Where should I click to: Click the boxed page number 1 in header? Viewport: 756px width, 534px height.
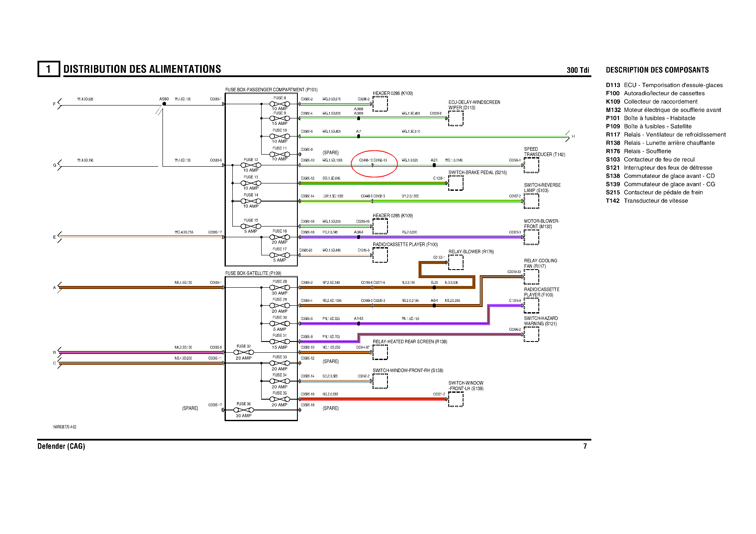pyautogui.click(x=48, y=69)
